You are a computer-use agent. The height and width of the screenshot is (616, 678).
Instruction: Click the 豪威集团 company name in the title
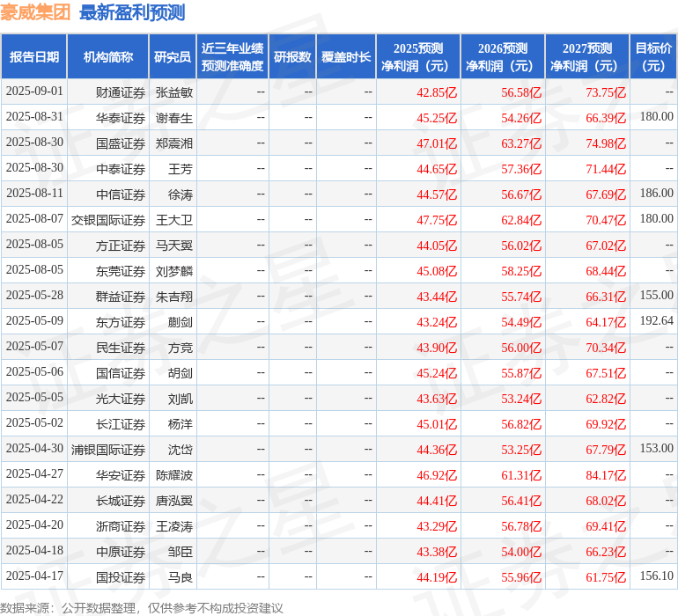coord(36,12)
